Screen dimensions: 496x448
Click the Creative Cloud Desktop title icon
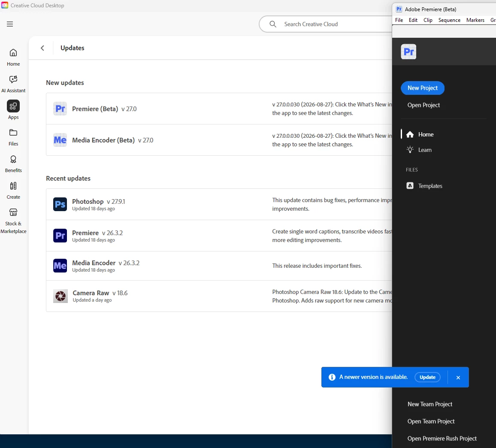[x=5, y=6]
